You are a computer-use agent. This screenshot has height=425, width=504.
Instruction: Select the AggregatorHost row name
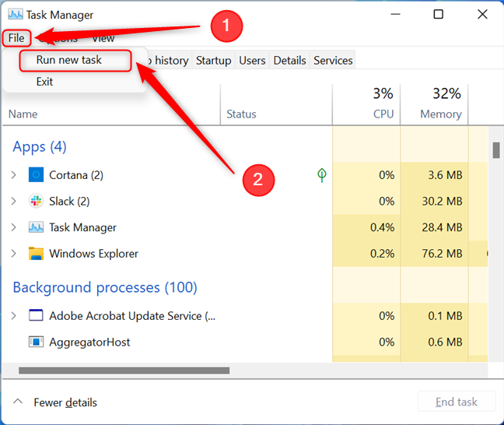pos(89,342)
